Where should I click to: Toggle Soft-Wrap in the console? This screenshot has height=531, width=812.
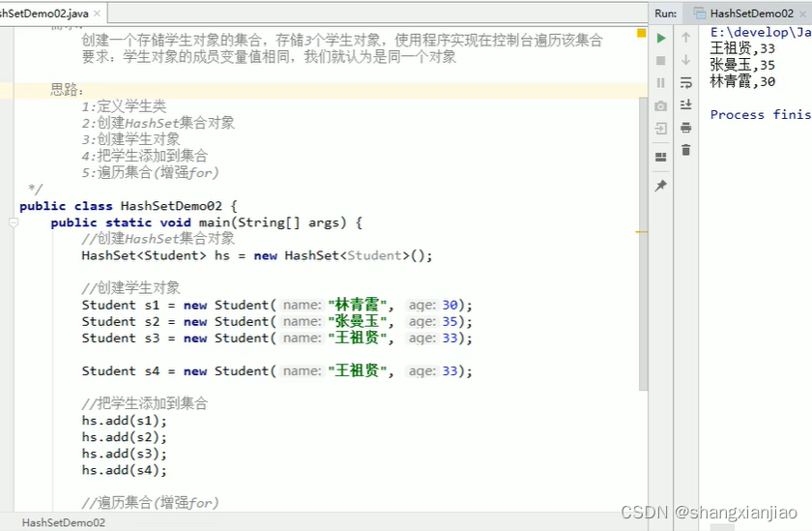686,83
